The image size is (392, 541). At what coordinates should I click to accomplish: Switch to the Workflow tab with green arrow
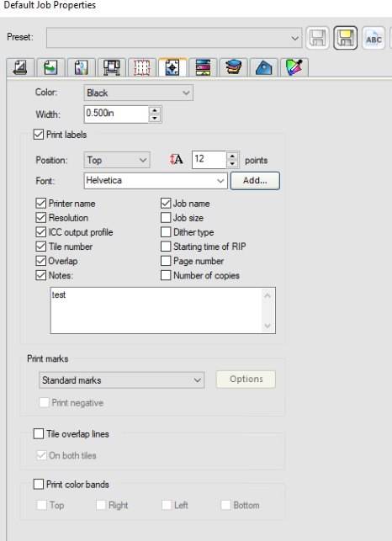coord(50,67)
